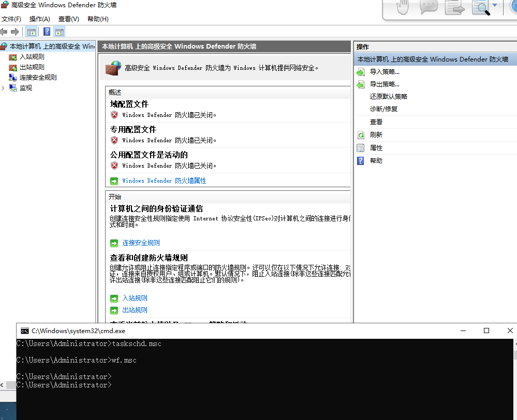Click the properties sheet icon
Viewport: 517px width, 420px height.
361,148
